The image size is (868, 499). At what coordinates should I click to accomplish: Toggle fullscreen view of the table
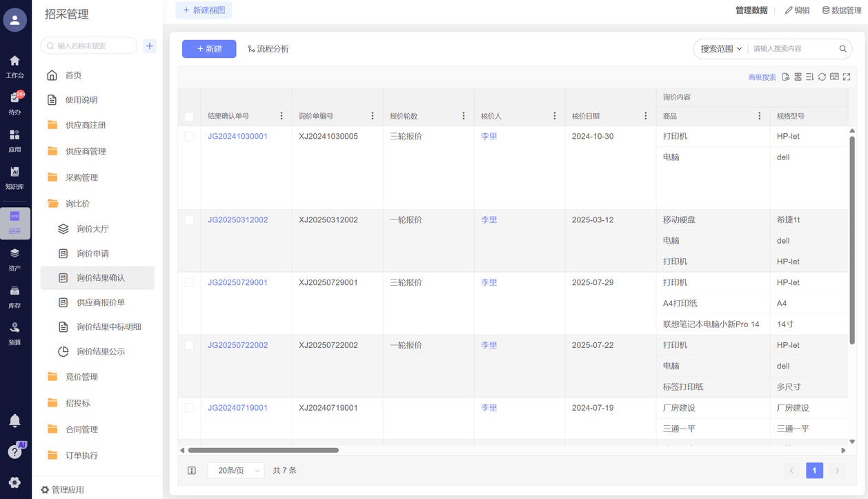(847, 77)
